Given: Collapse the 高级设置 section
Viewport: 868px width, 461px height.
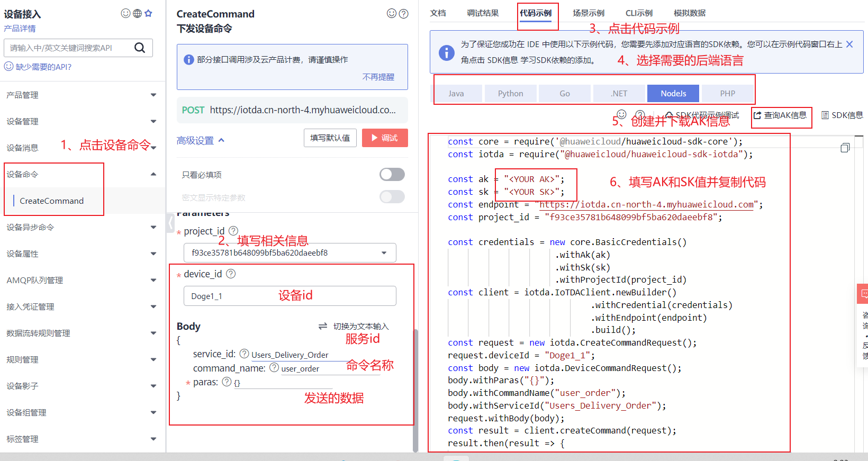Looking at the screenshot, I should (201, 140).
